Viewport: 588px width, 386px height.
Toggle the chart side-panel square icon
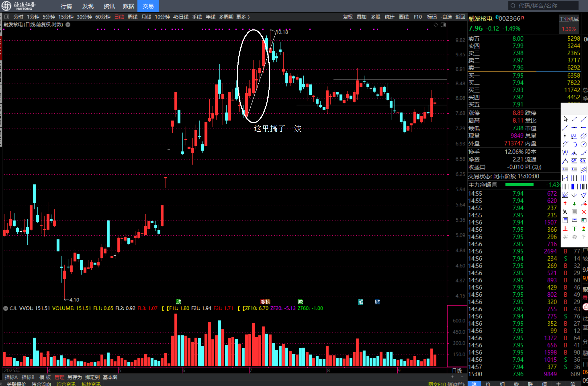coord(443,25)
